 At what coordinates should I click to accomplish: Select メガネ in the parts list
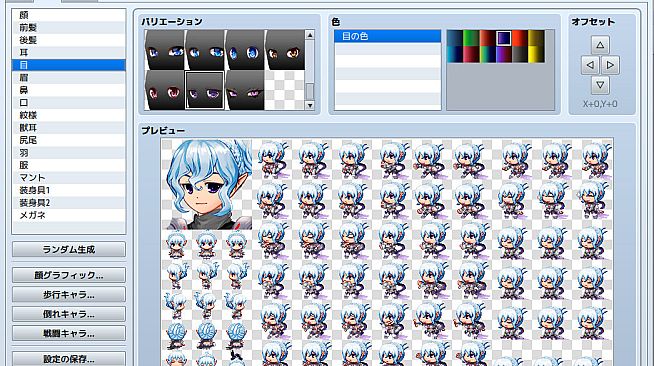coord(69,215)
